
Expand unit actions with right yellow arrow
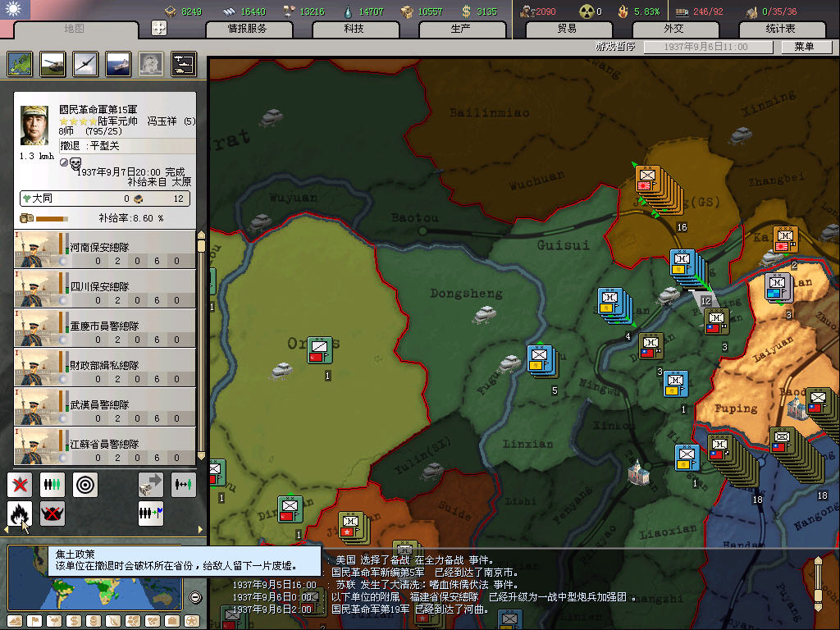click(201, 531)
